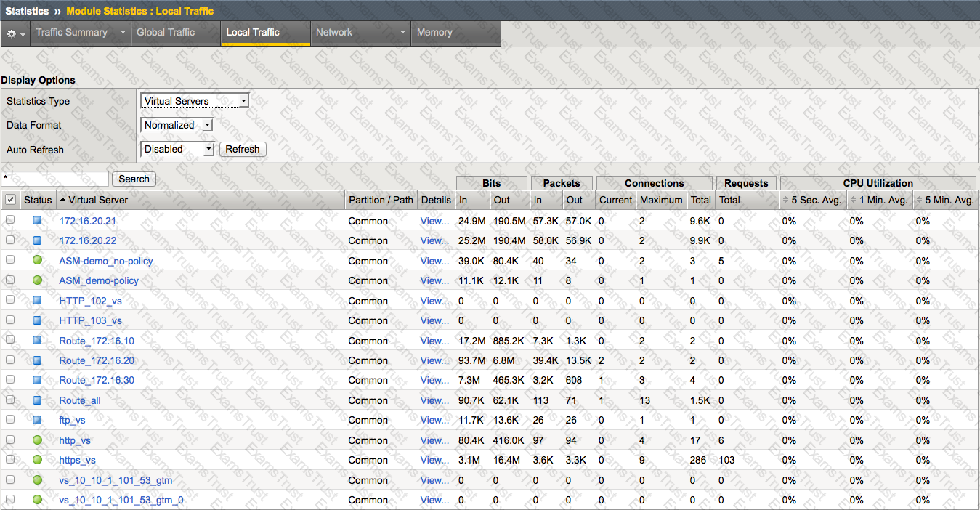Expand the Auto Refresh dropdown
Viewport: 980px width, 510px height.
(x=177, y=149)
